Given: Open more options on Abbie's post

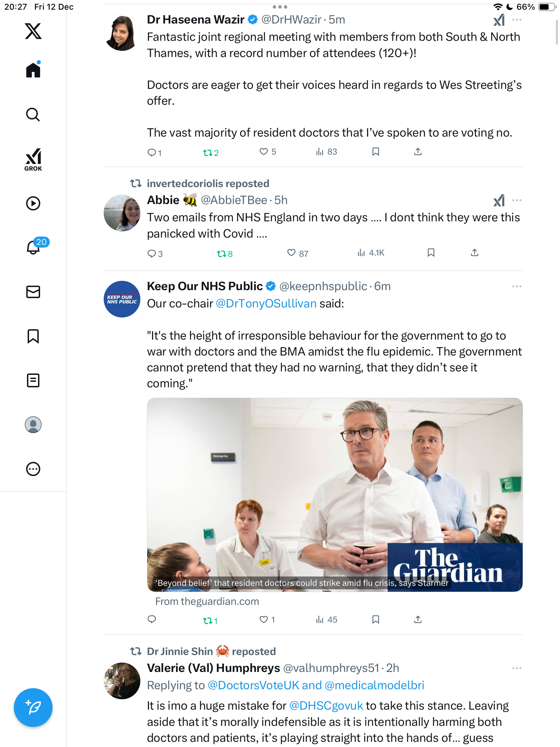Looking at the screenshot, I should point(517,200).
